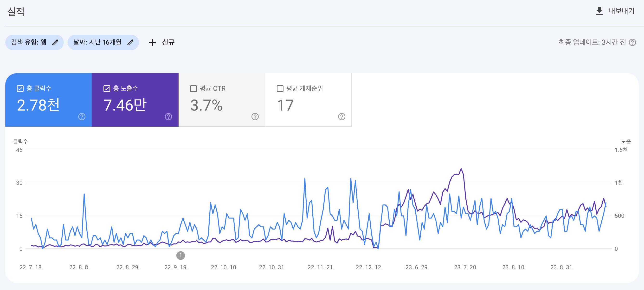
Task: Uncheck the 총 노출수 checkbox
Action: pos(107,89)
